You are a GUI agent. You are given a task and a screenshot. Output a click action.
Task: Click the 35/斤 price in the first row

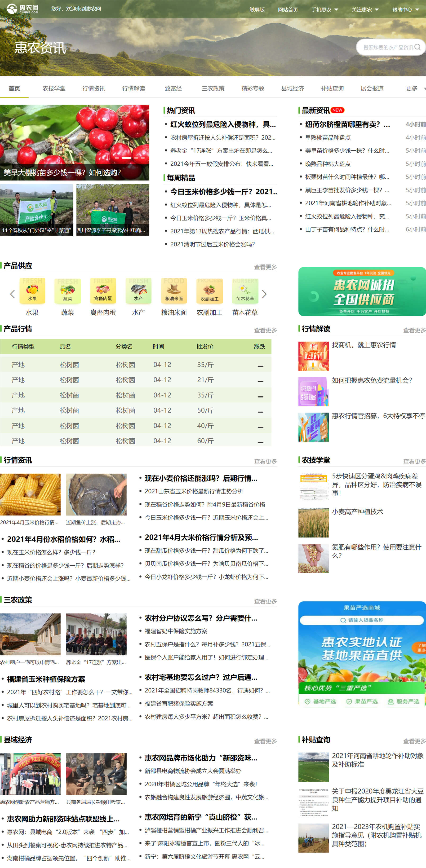(x=205, y=365)
